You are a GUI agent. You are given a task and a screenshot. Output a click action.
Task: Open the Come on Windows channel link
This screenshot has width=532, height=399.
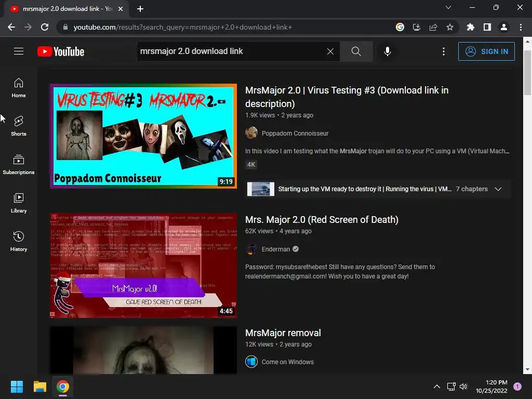tap(287, 362)
